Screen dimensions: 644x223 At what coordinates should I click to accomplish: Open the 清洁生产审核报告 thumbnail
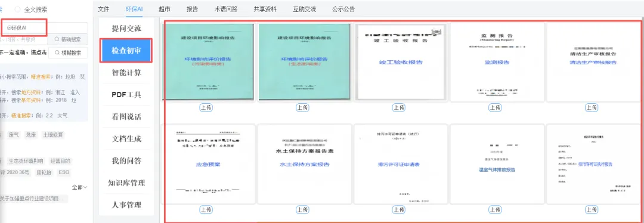coord(593,61)
